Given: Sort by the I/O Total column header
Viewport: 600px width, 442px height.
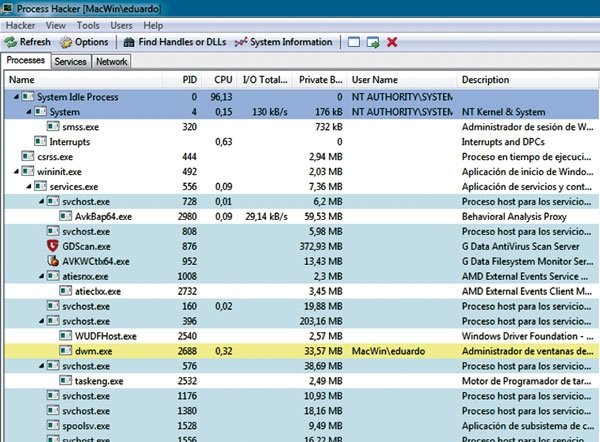Looking at the screenshot, I should point(265,80).
